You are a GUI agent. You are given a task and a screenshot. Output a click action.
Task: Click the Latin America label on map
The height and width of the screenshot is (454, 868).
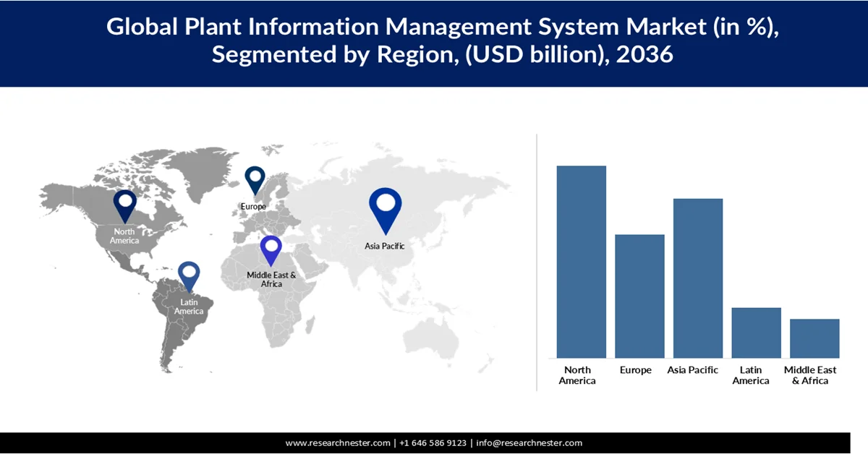point(189,307)
